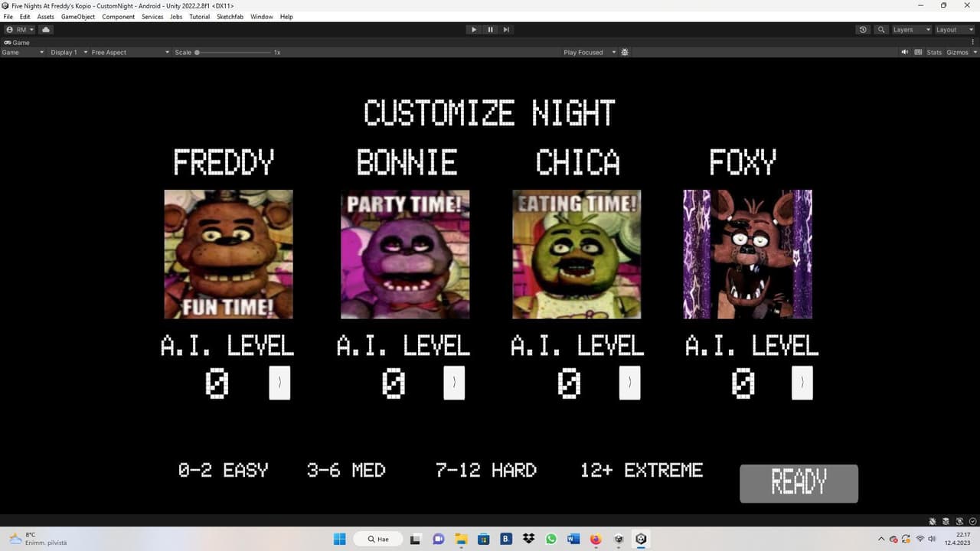Click the frame debugger bug icon

[x=625, y=52]
